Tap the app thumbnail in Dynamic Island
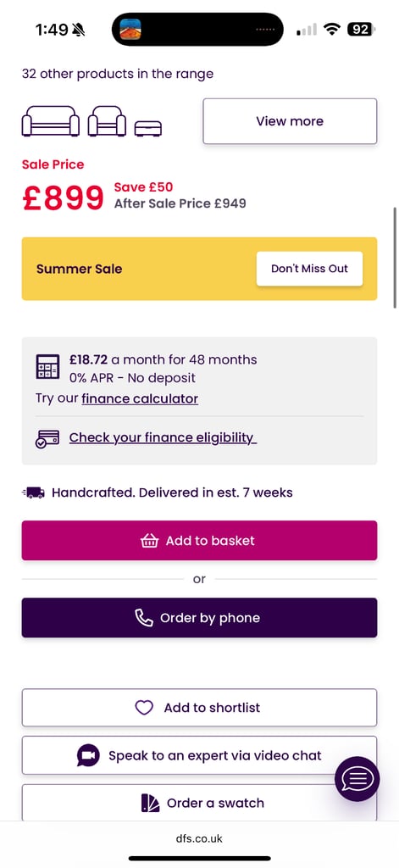Viewport: 399px width, 868px height. click(x=130, y=30)
